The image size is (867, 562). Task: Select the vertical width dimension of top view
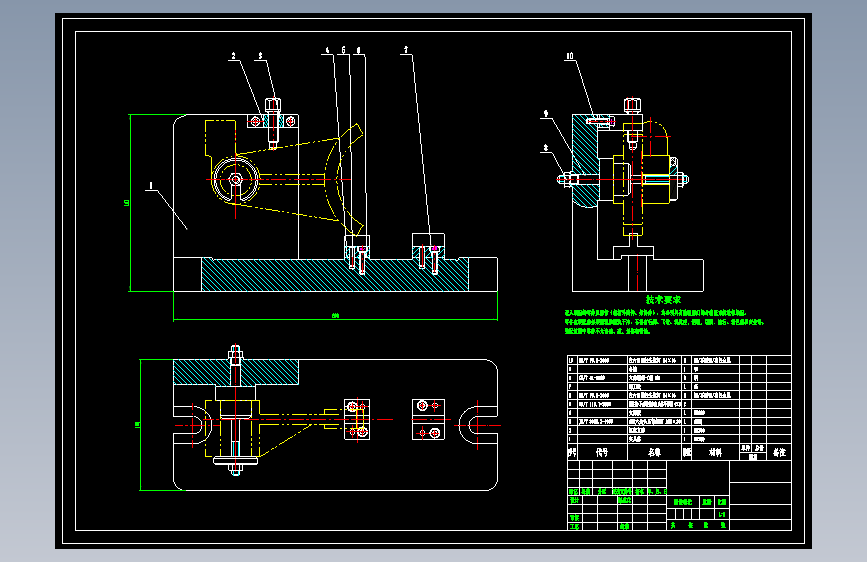[x=139, y=425]
